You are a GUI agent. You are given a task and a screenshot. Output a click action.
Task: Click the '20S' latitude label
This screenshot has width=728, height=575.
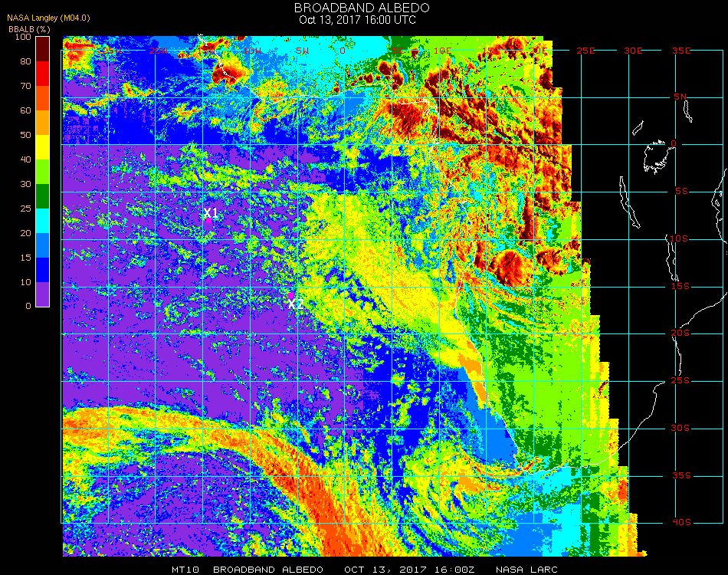680,333
